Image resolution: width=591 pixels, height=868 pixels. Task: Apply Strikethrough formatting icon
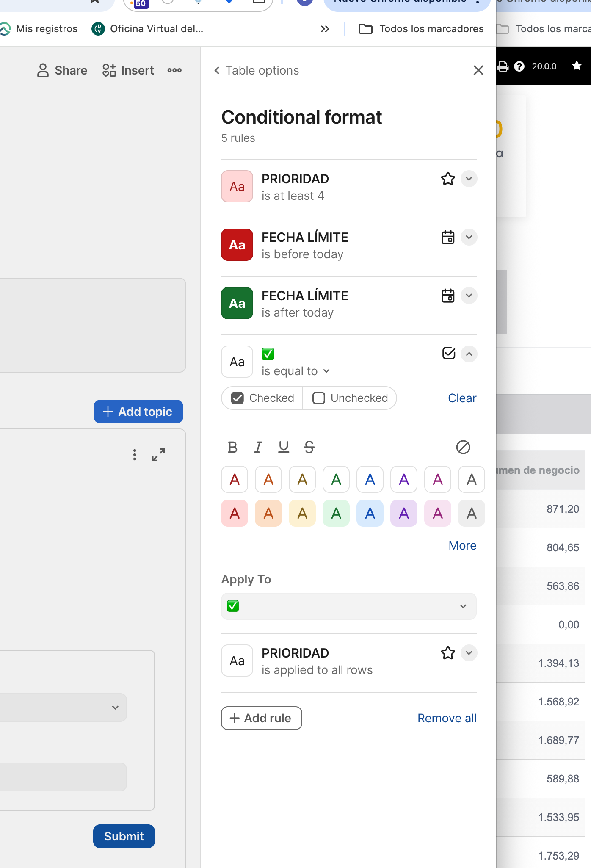(x=309, y=447)
